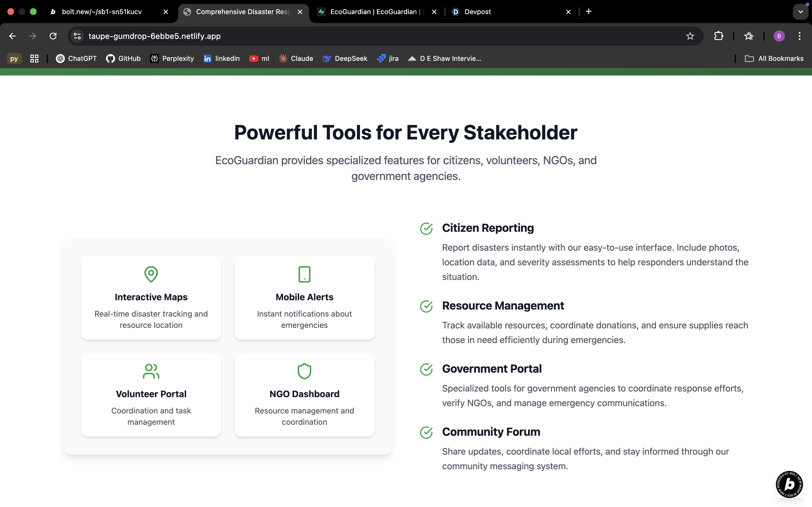Open Chrome three-dot menu
Image resolution: width=812 pixels, height=507 pixels.
(800, 36)
